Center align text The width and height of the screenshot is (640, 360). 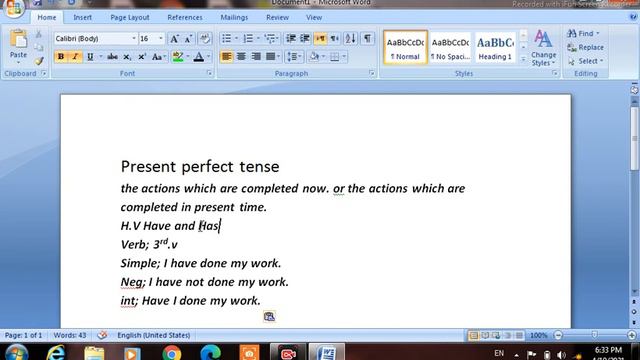[x=241, y=57]
